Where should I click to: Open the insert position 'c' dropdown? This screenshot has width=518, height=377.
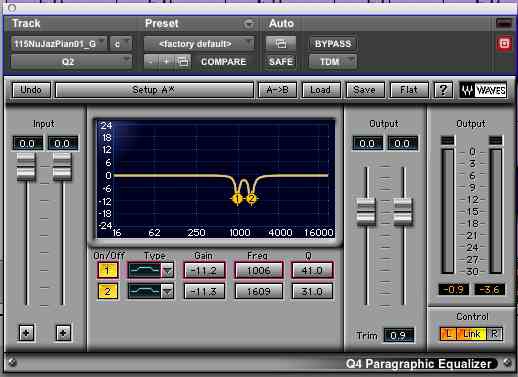coord(121,44)
